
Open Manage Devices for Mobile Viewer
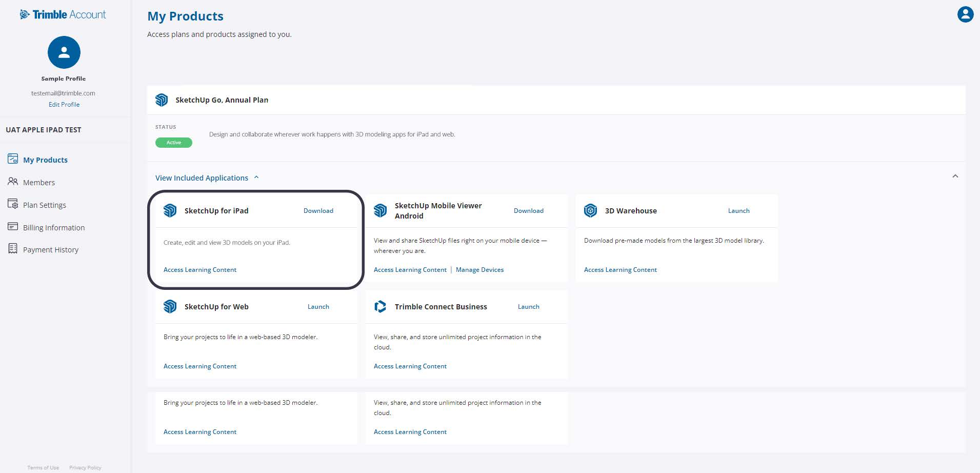(479, 270)
